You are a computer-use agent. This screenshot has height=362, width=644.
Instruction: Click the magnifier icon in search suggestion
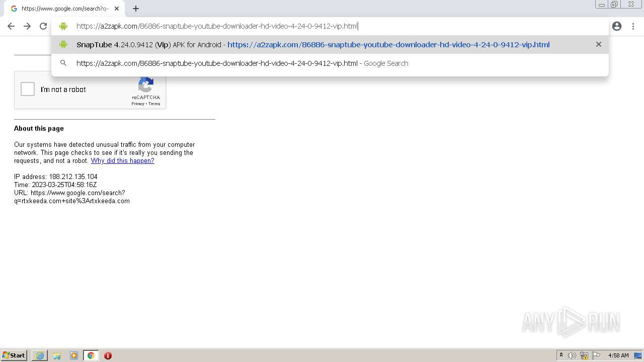(63, 63)
